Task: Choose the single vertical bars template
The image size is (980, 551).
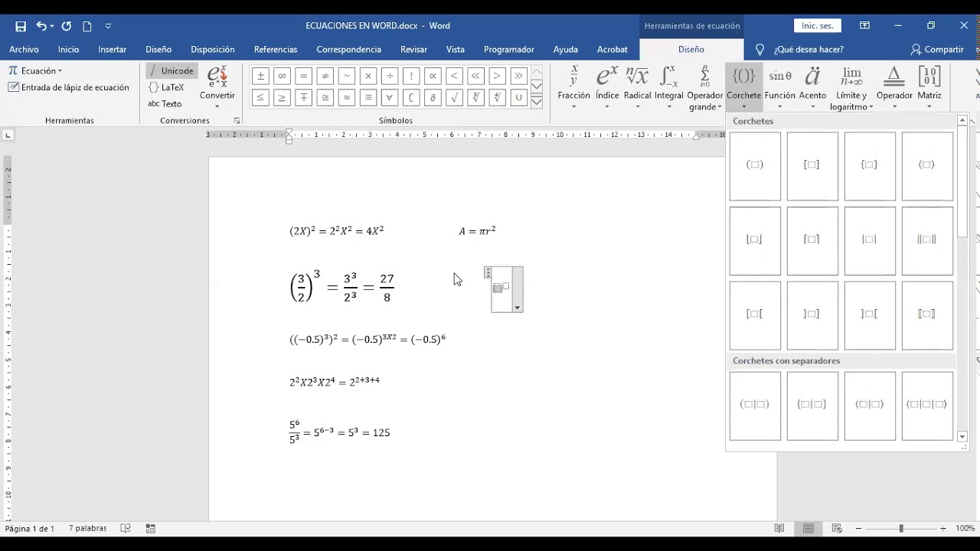Action: [870, 241]
